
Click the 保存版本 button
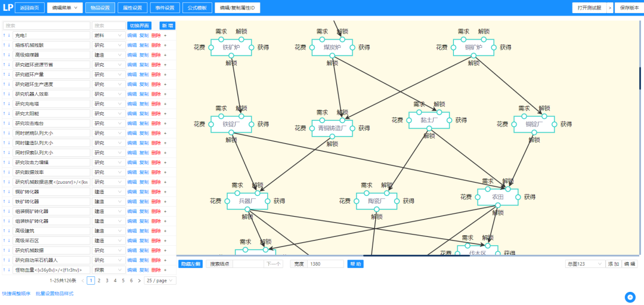629,8
